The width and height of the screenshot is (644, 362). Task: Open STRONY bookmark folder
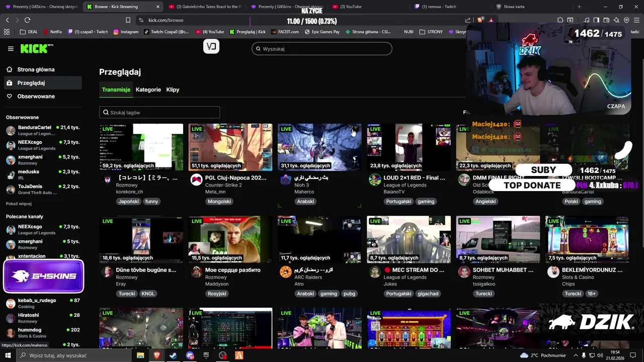click(431, 32)
